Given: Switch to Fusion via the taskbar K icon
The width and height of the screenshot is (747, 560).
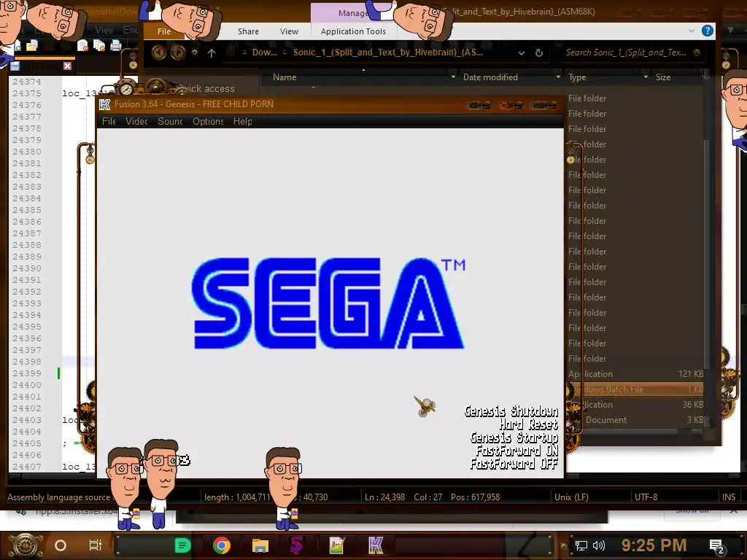Looking at the screenshot, I should point(376,545).
